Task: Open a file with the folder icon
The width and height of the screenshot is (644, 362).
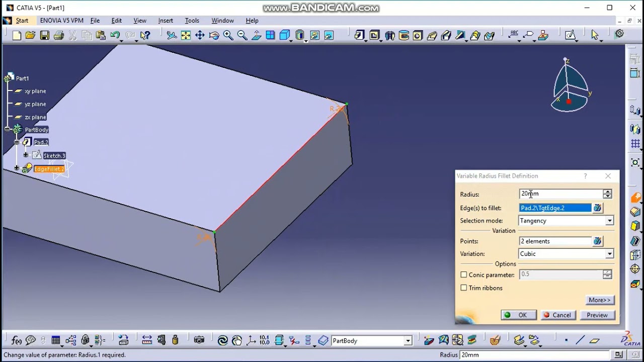Action: pos(31,35)
